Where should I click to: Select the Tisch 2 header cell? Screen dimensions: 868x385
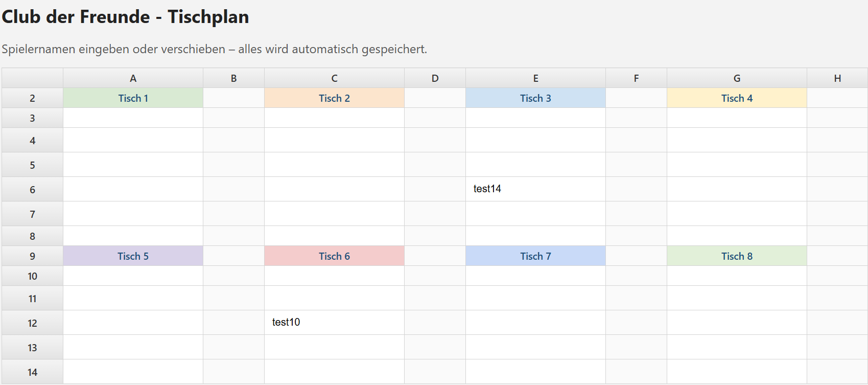(334, 98)
